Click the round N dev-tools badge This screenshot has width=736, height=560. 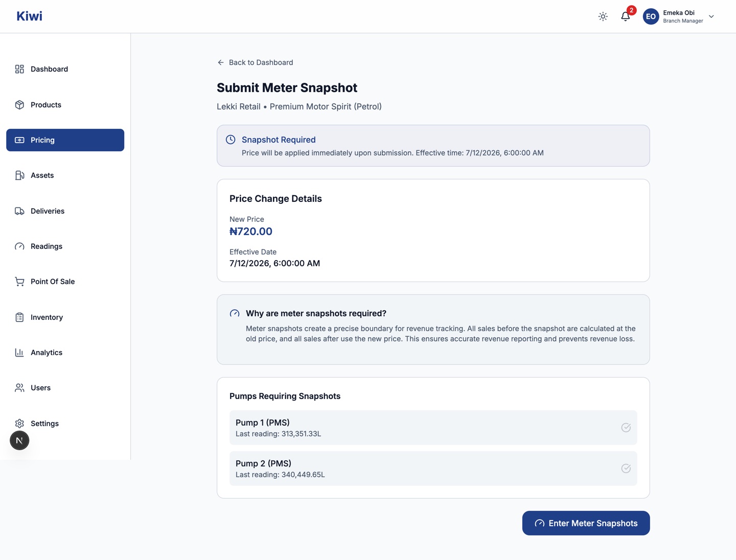(x=19, y=440)
